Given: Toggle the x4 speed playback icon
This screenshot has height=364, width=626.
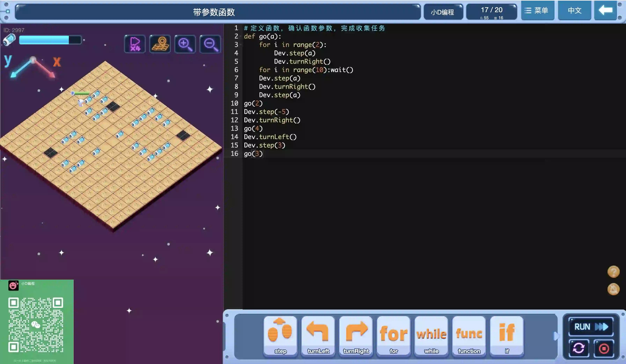Looking at the screenshot, I should click(x=135, y=44).
